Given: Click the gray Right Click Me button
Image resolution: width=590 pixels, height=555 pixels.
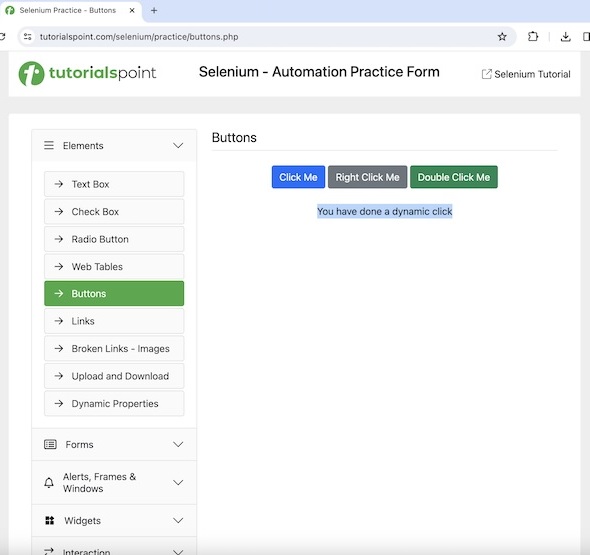Looking at the screenshot, I should click(368, 177).
